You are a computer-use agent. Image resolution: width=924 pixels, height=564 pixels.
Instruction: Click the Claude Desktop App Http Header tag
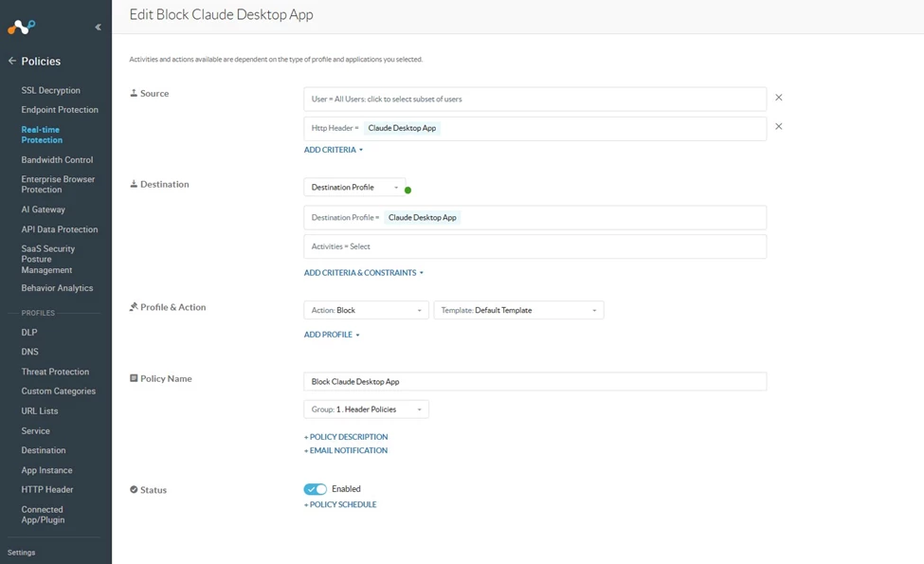pos(402,128)
